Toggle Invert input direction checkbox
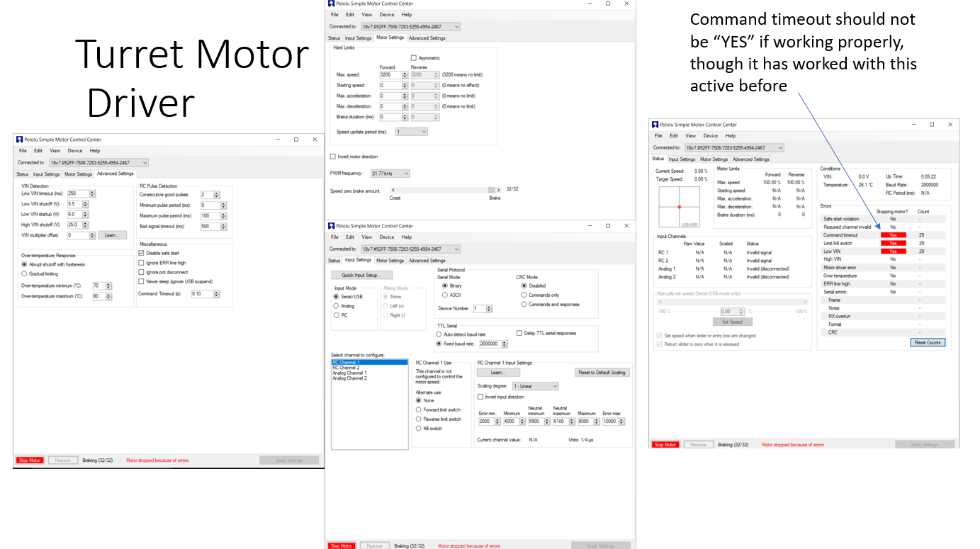 click(480, 397)
